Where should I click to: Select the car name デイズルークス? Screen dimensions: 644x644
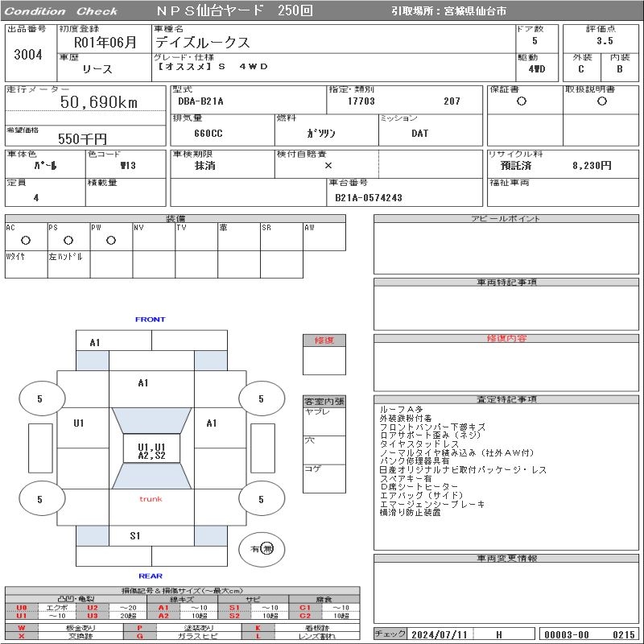click(x=203, y=43)
